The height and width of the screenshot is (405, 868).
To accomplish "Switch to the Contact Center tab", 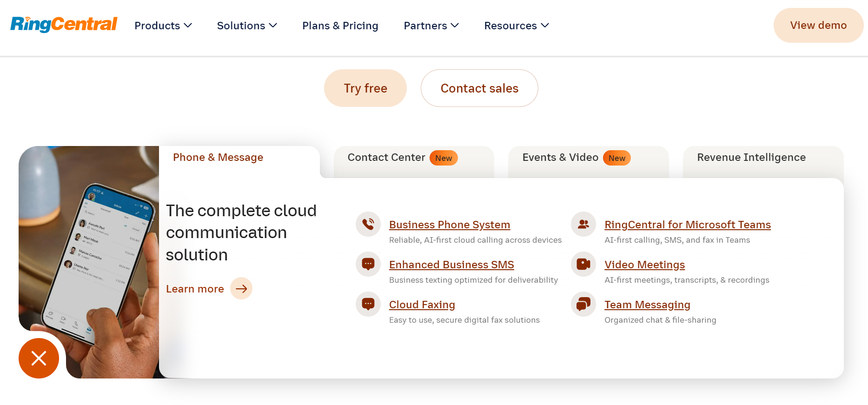I will click(x=414, y=162).
